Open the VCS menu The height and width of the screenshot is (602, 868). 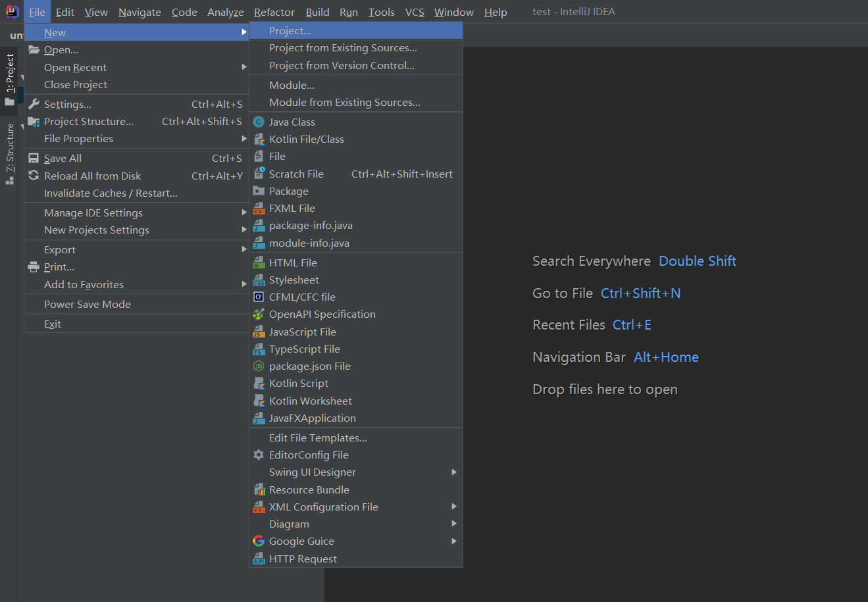(415, 12)
